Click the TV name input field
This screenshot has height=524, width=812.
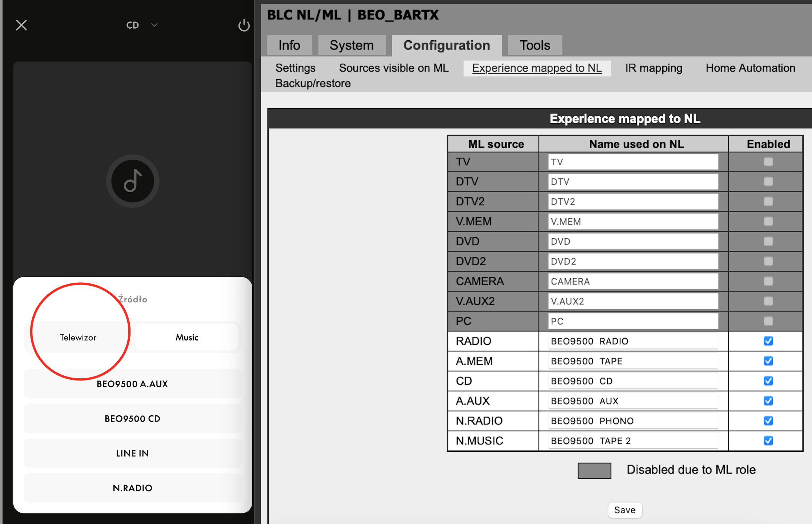tap(633, 162)
